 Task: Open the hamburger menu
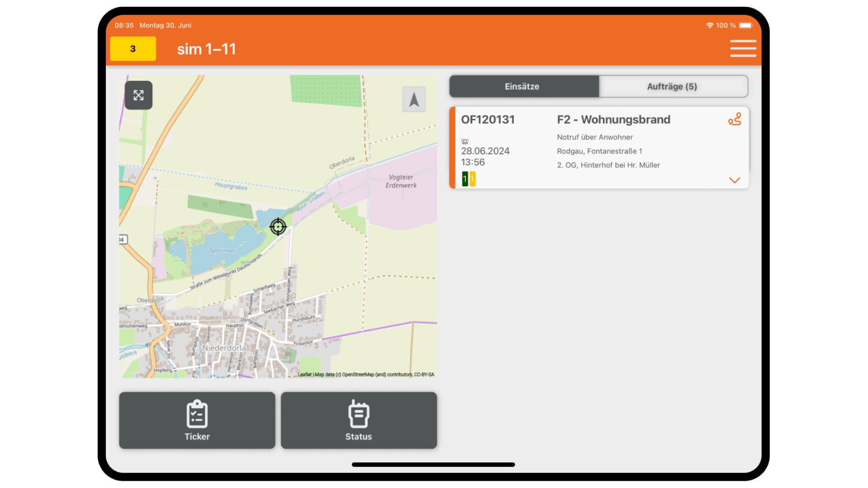[743, 48]
